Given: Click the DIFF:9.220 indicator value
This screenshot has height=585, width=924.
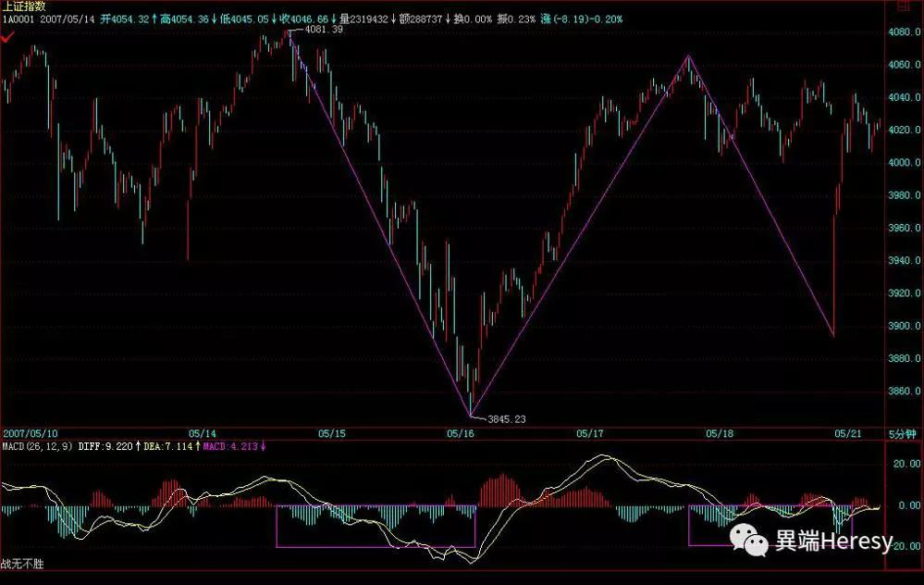Looking at the screenshot, I should tap(105, 446).
